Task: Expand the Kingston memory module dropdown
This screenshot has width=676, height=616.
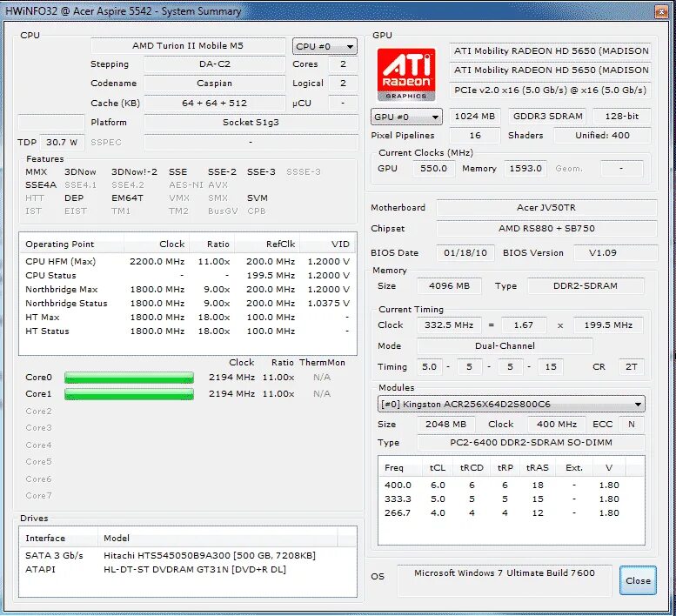Action: [x=511, y=404]
